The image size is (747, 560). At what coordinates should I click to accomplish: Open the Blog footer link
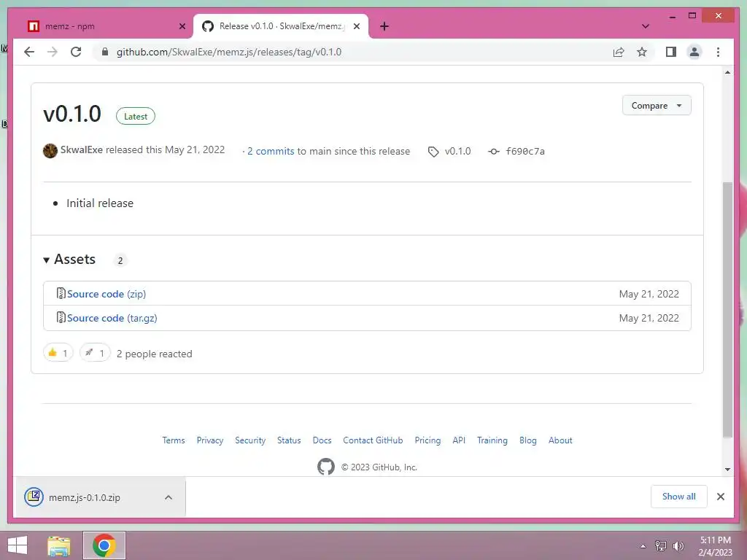(528, 440)
